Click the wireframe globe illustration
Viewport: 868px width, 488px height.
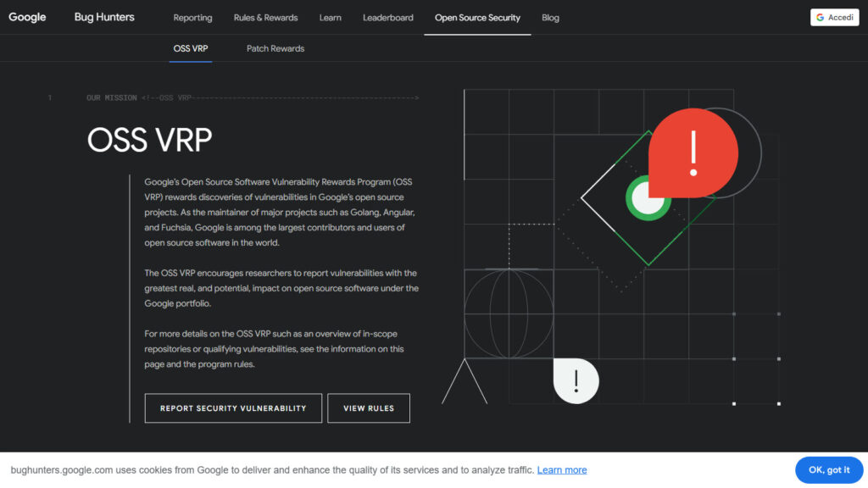click(509, 313)
